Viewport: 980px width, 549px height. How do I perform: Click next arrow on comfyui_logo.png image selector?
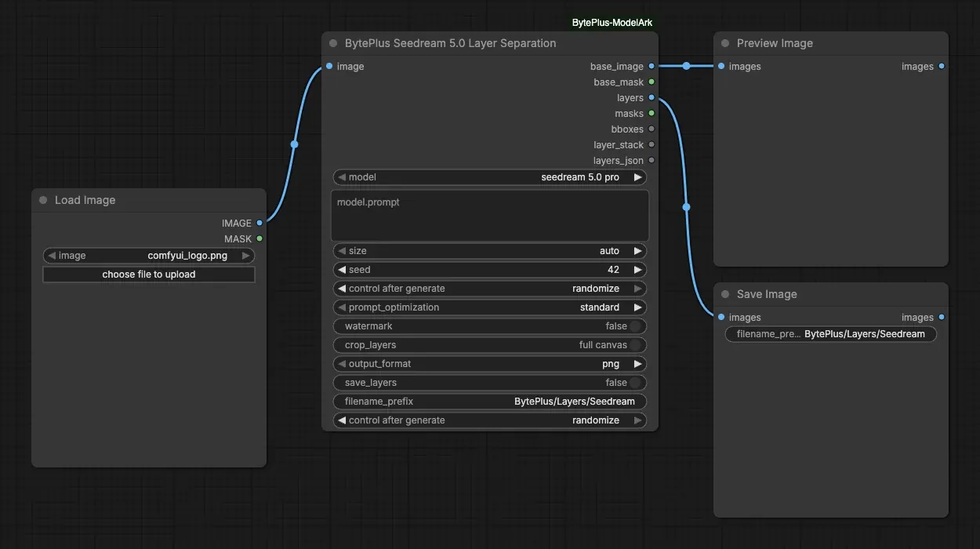(x=246, y=256)
